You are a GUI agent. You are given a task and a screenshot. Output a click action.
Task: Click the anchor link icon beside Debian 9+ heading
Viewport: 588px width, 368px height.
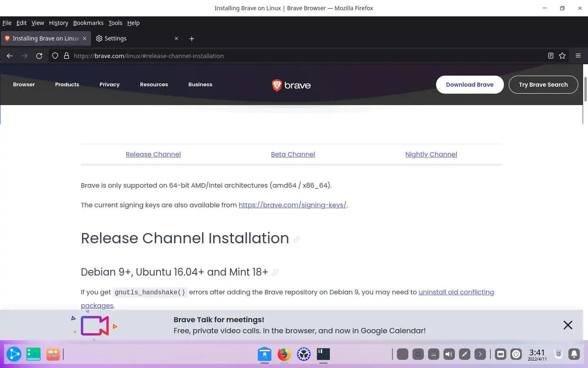[275, 273]
